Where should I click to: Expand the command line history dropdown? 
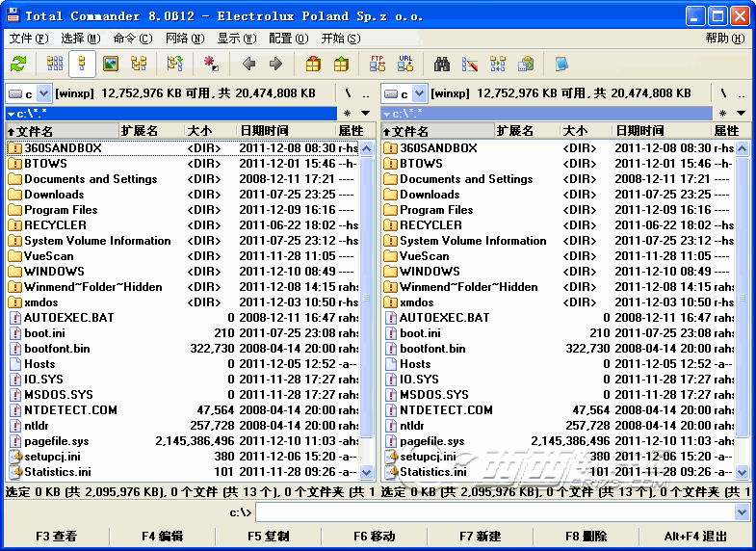[741, 512]
